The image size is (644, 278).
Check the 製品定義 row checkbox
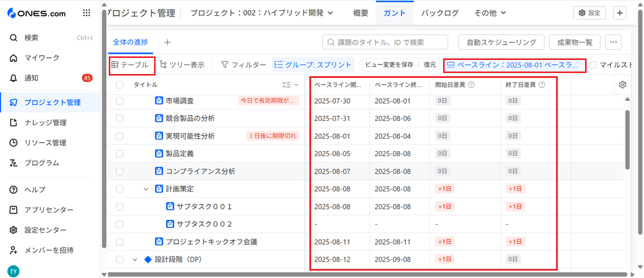click(119, 154)
